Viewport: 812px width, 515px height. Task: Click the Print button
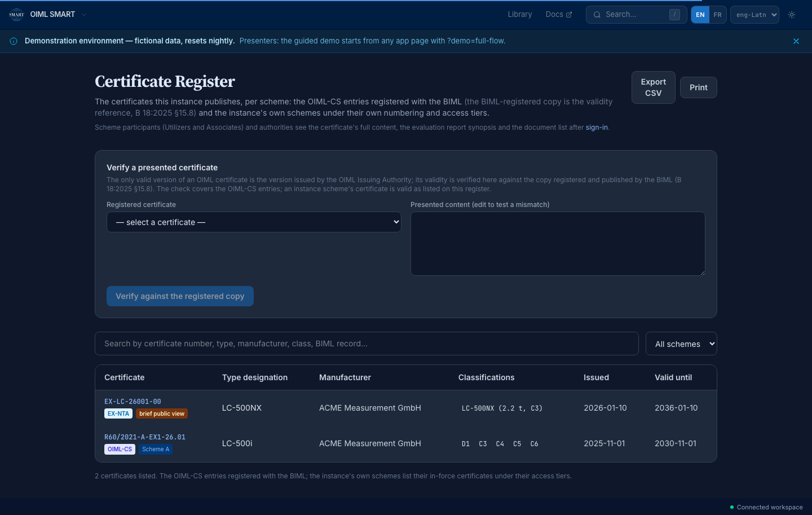(x=699, y=87)
